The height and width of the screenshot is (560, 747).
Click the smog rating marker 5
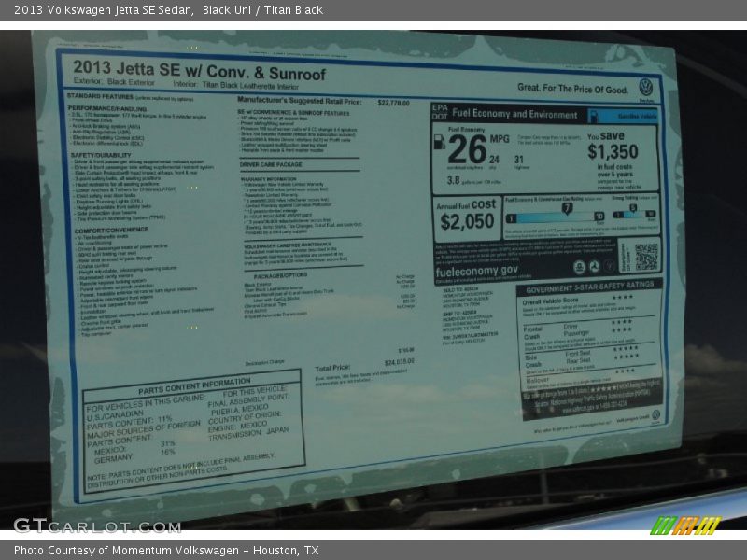[x=633, y=207]
